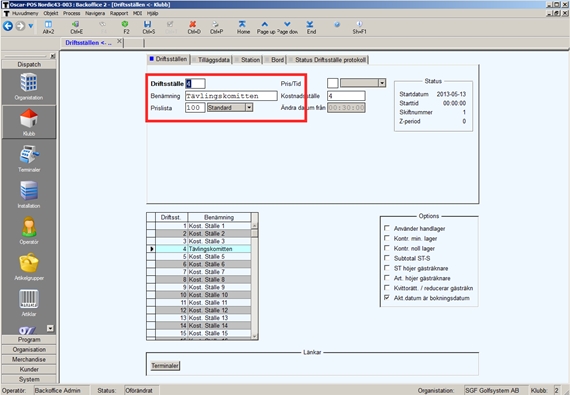Toggle Art. höjer gästräknare checkbox
570x395 pixels.
click(387, 278)
